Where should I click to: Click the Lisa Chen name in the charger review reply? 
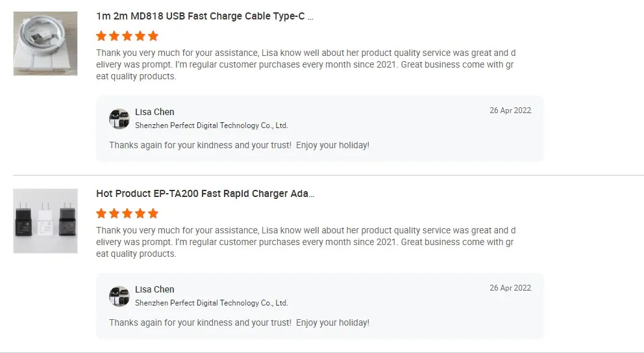point(155,289)
